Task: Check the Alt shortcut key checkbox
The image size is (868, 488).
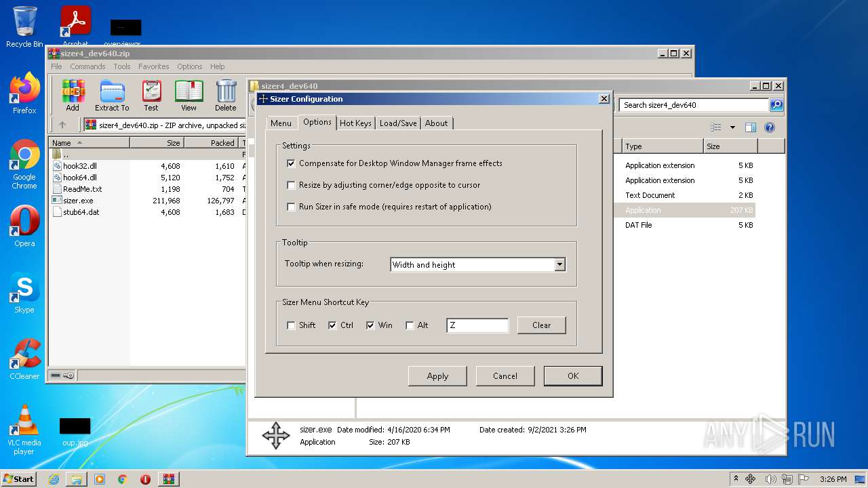Action: click(410, 325)
